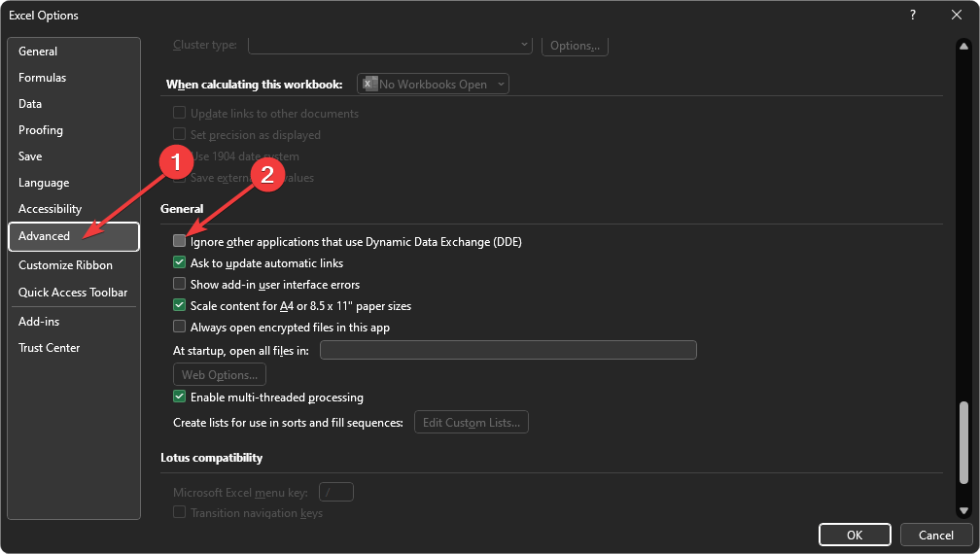
Task: Click the Create lists for use in sorts label
Action: 288,423
